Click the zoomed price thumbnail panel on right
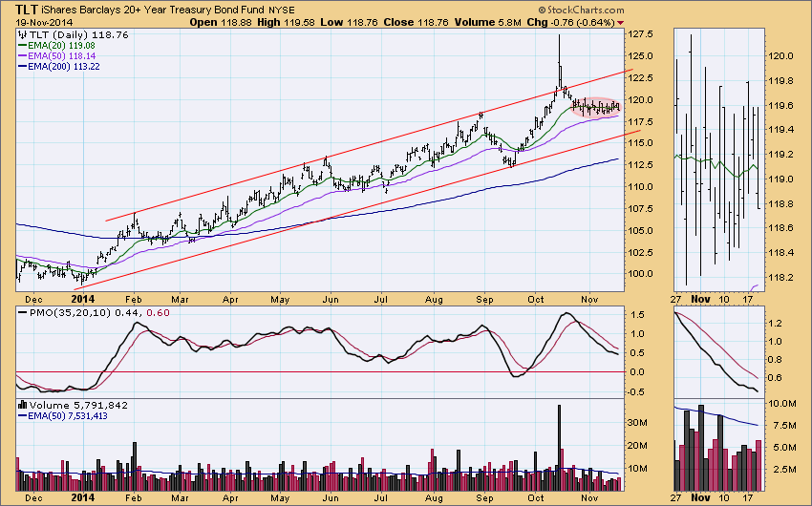This screenshot has width=812, height=506. 723,158
